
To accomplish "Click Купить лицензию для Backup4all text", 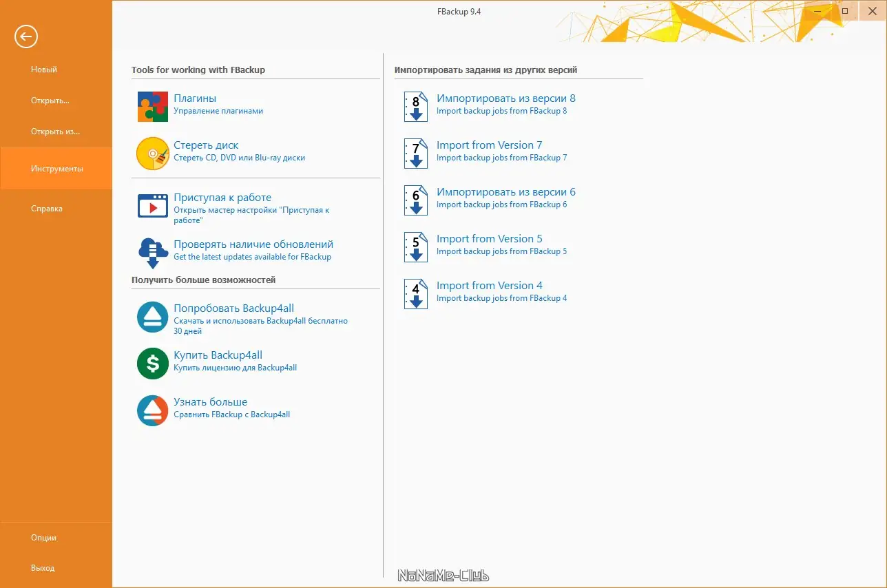I will pyautogui.click(x=235, y=368).
